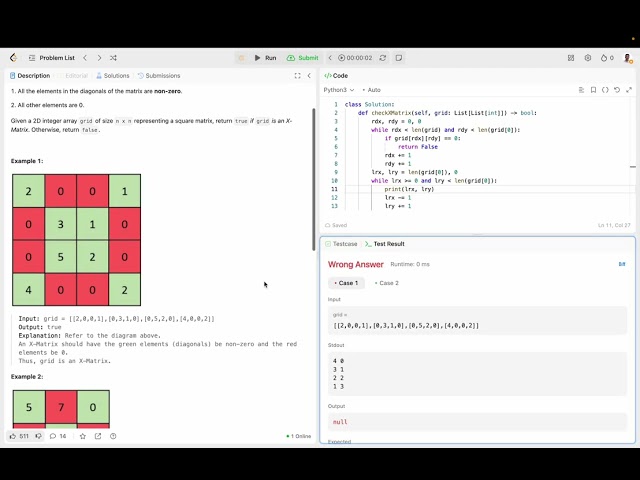The image size is (640, 480).
Task: Switch to the Submissions tab
Action: pos(159,76)
